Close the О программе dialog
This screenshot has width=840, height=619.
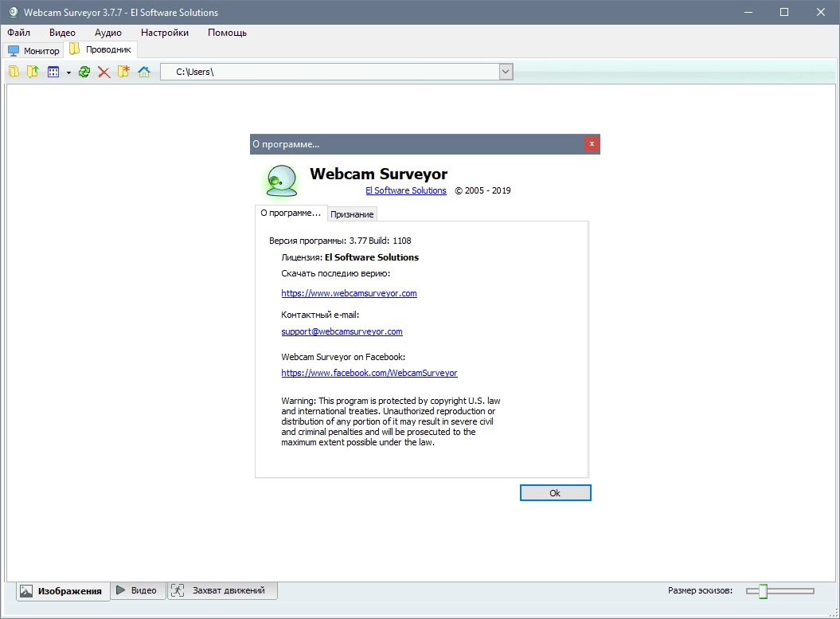(x=592, y=143)
